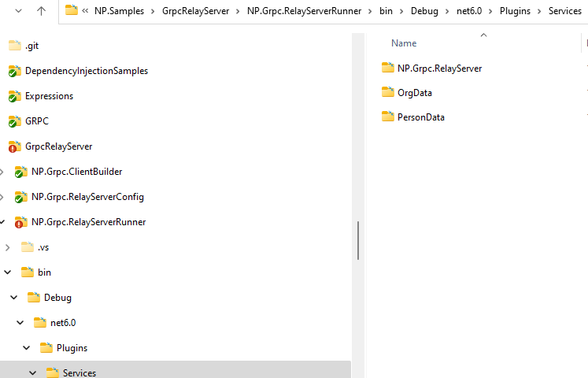588x378 pixels.
Task: Select NP.Grpc.ClientBuilder folder icon
Action: tap(21, 172)
